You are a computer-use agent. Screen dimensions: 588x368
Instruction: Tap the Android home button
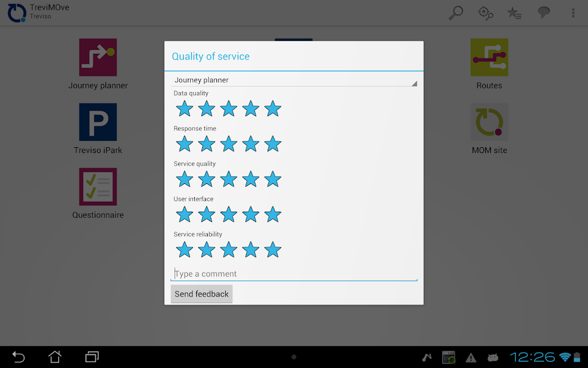point(55,356)
